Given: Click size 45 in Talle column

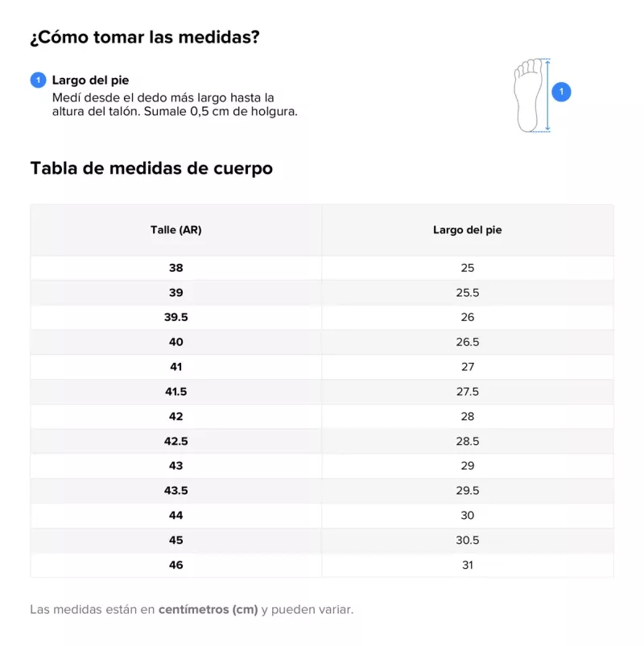Looking at the screenshot, I should (175, 541).
